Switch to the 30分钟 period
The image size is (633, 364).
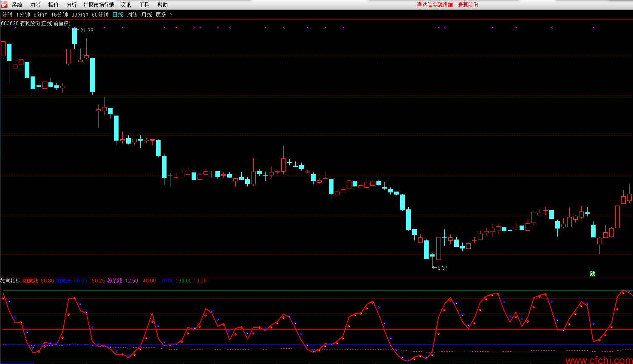(x=80, y=15)
